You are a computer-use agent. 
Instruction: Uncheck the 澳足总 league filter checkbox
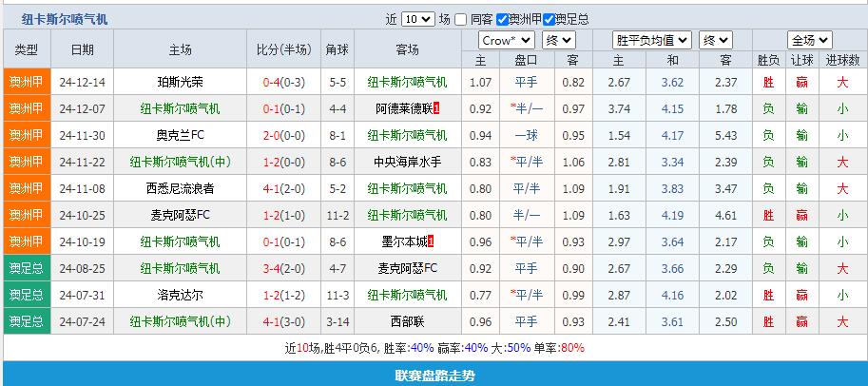550,19
